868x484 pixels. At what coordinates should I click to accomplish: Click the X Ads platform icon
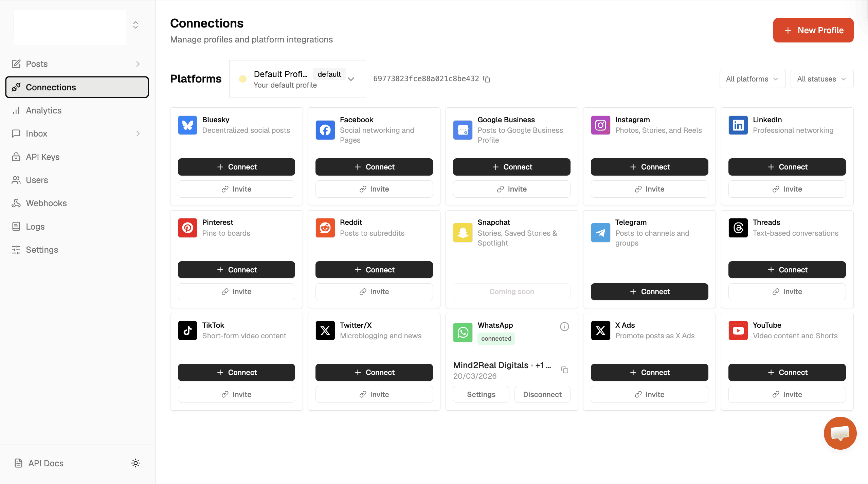coord(600,330)
